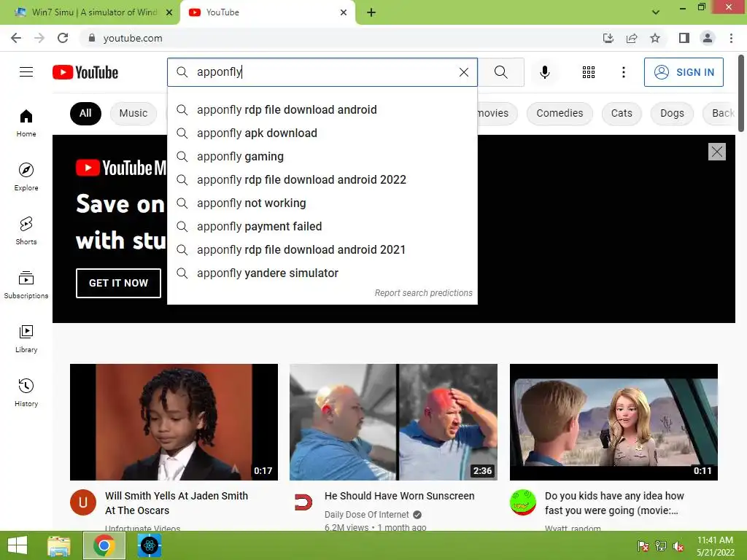Select suggestion 'apponfly payment failed'
Viewport: 747px width, 560px height.
tap(322, 226)
